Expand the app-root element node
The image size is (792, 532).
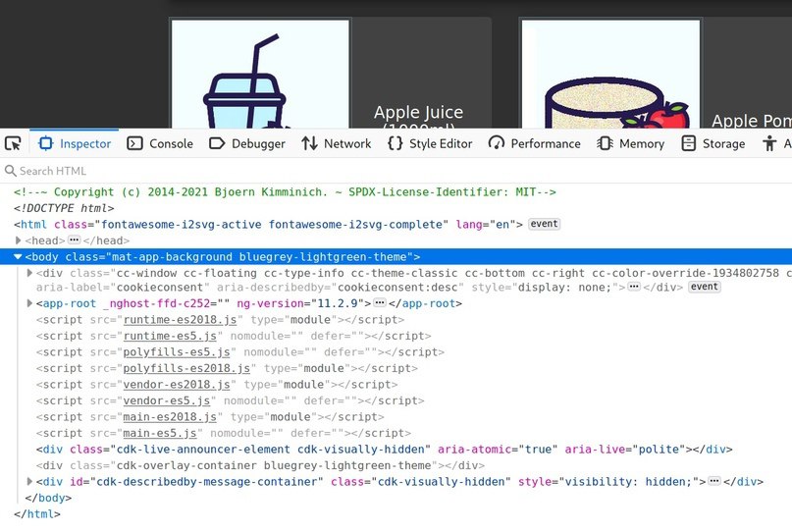[29, 304]
